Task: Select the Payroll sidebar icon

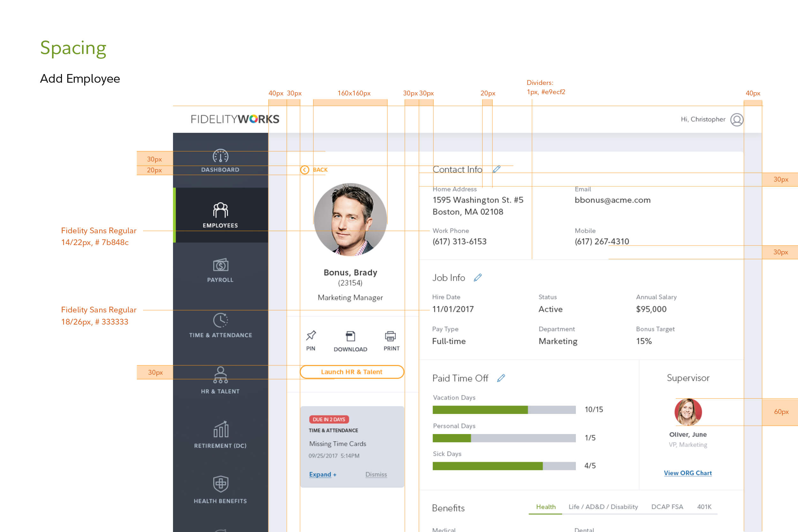Action: click(x=220, y=265)
